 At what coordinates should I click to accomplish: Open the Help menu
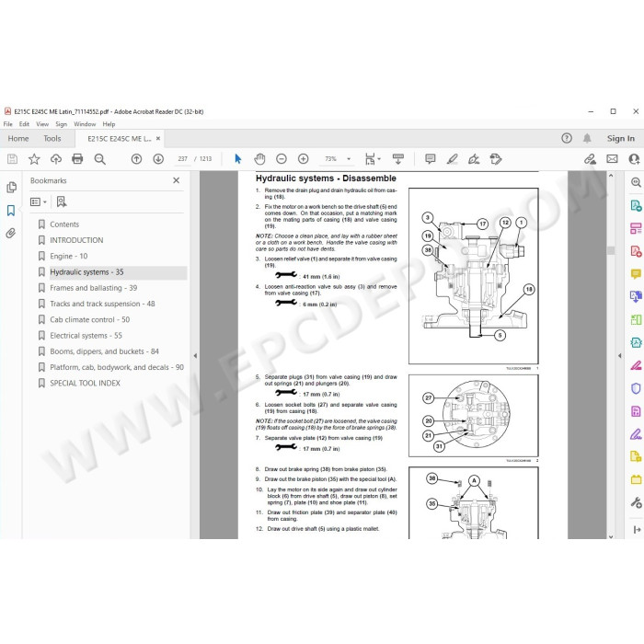[109, 124]
